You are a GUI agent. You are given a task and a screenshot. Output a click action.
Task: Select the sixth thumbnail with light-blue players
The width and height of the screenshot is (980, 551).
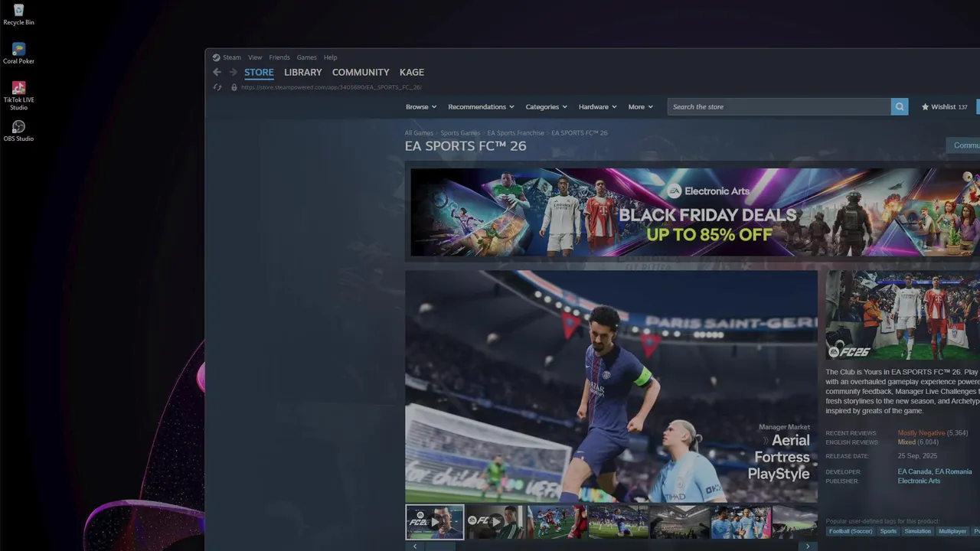click(741, 522)
